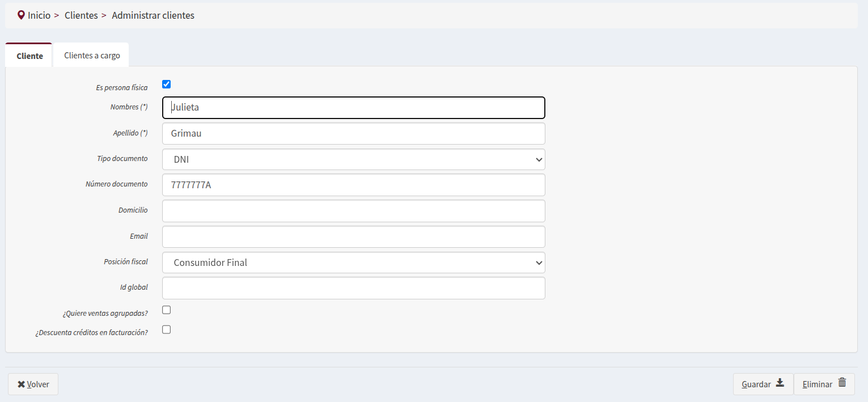Open the Tipo documento dropdown
868x402 pixels.
point(353,160)
